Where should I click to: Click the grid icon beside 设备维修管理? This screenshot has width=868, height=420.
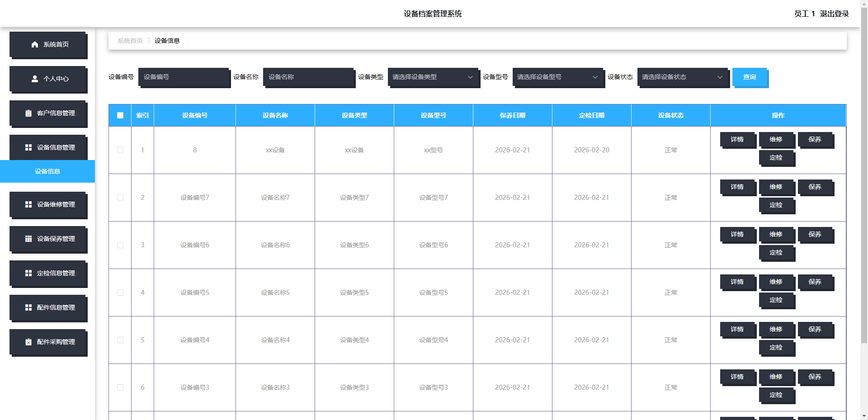coord(28,204)
